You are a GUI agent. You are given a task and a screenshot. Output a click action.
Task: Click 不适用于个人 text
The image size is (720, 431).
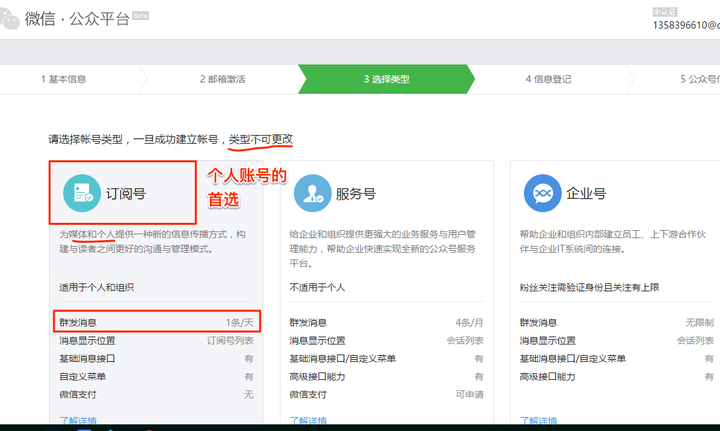tap(317, 287)
